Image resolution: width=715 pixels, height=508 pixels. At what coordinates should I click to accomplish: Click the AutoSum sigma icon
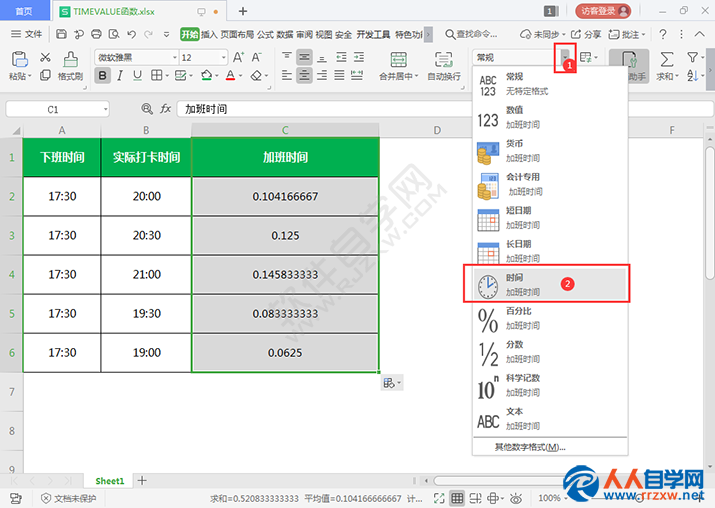(667, 59)
